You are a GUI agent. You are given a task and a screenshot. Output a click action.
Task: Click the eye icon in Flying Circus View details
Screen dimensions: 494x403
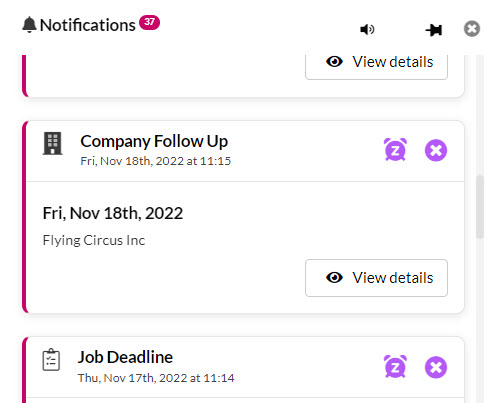click(334, 278)
